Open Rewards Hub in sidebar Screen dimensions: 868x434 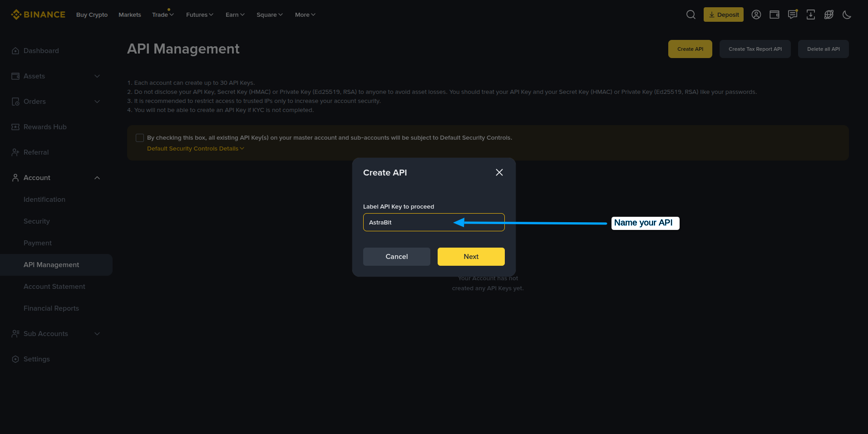pos(45,127)
